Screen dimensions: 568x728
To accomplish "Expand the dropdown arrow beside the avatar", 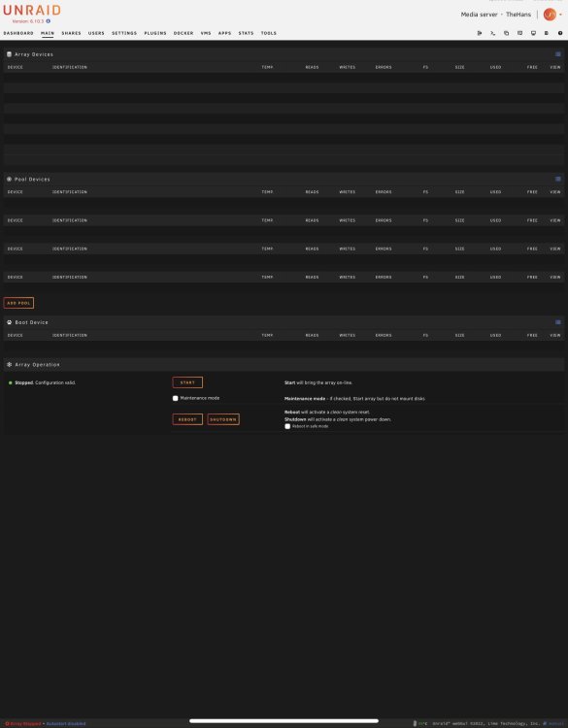I will [x=560, y=15].
